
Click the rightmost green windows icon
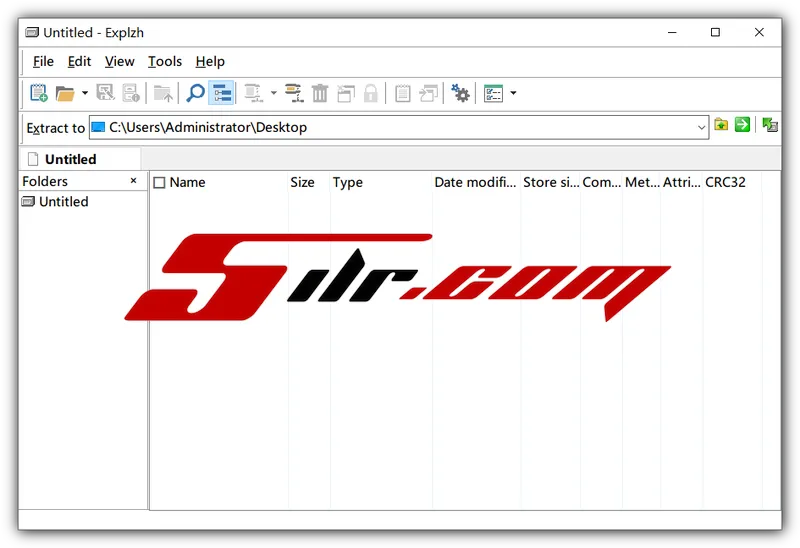click(770, 124)
